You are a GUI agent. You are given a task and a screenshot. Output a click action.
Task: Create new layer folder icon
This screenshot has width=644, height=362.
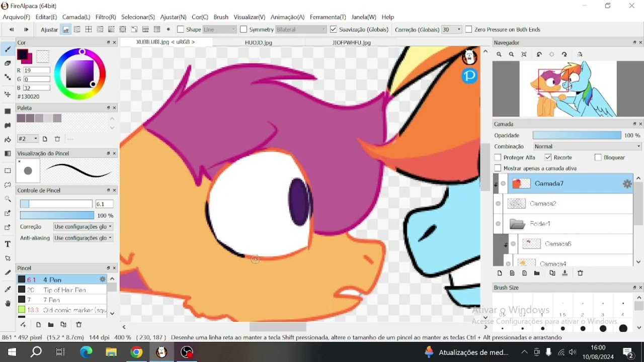tap(537, 273)
